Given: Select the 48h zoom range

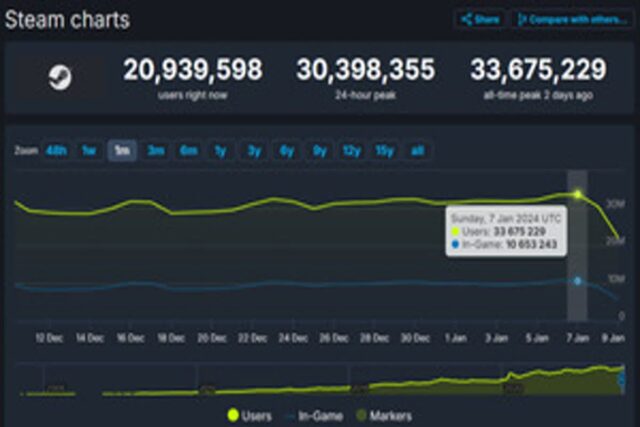Looking at the screenshot, I should point(56,151).
